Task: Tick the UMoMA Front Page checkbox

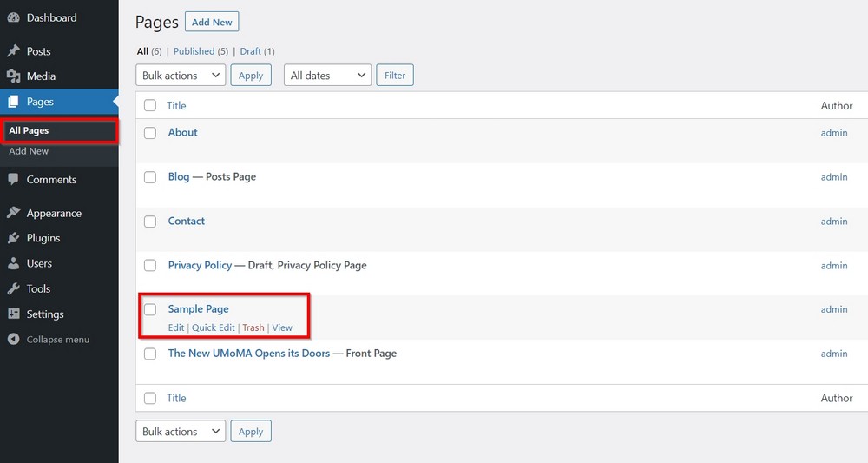Action: point(150,354)
